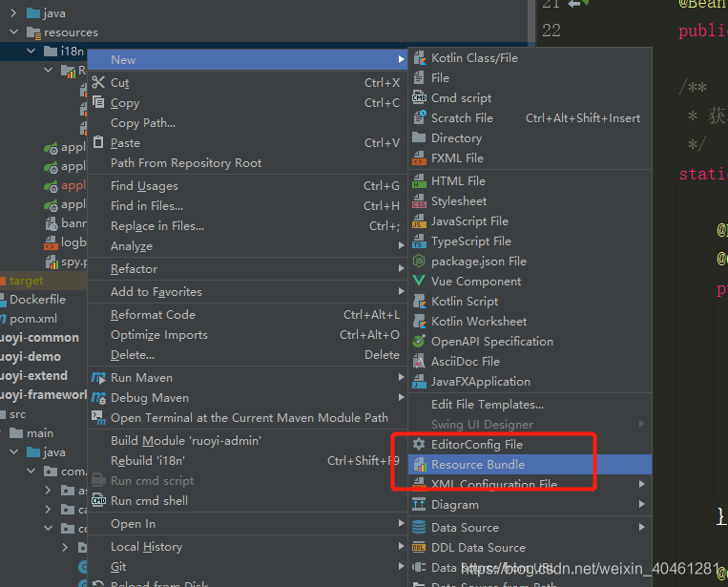Click the HTML File icon
The width and height of the screenshot is (728, 587).
point(419,181)
